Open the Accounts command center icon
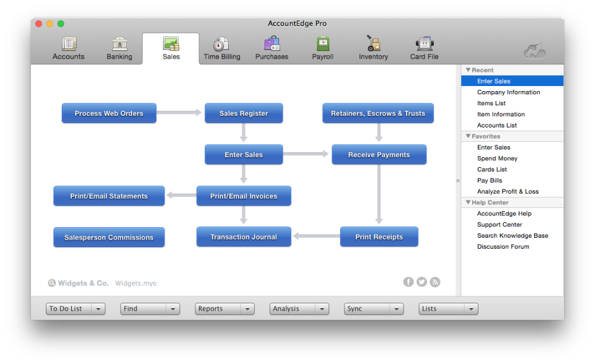This screenshot has width=595, height=364. click(x=68, y=46)
